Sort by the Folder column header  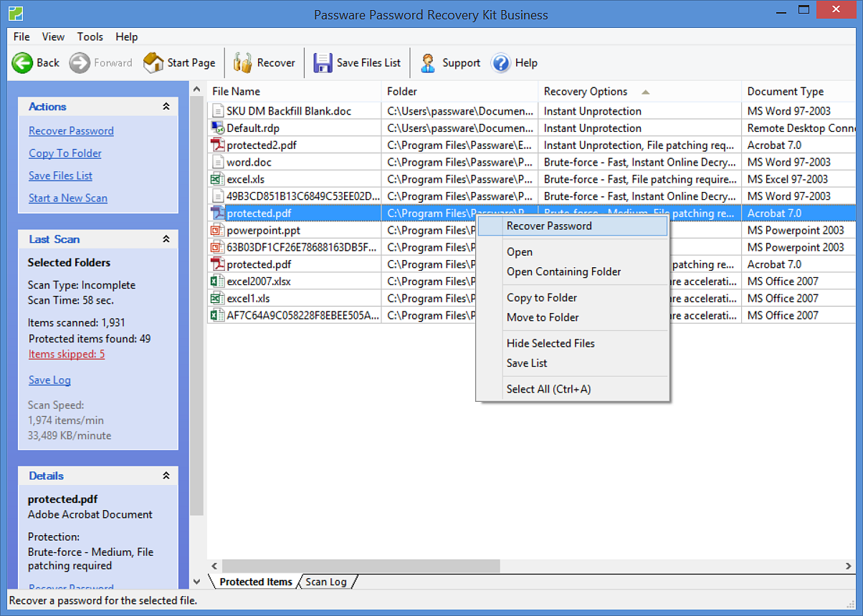[459, 92]
